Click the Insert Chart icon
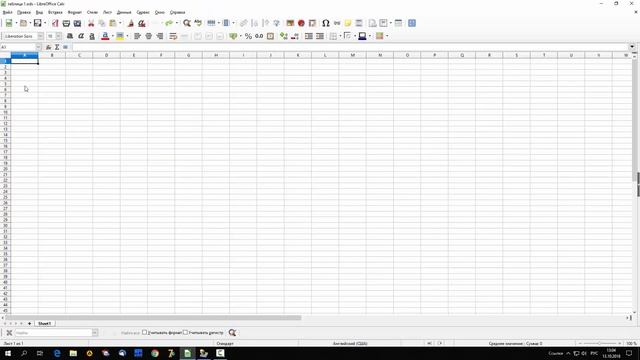Image resolution: width=640 pixels, height=360 pixels. 301,23
